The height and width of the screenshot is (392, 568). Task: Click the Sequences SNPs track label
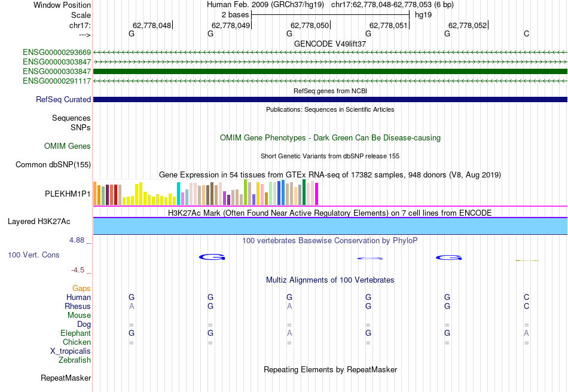[71, 122]
